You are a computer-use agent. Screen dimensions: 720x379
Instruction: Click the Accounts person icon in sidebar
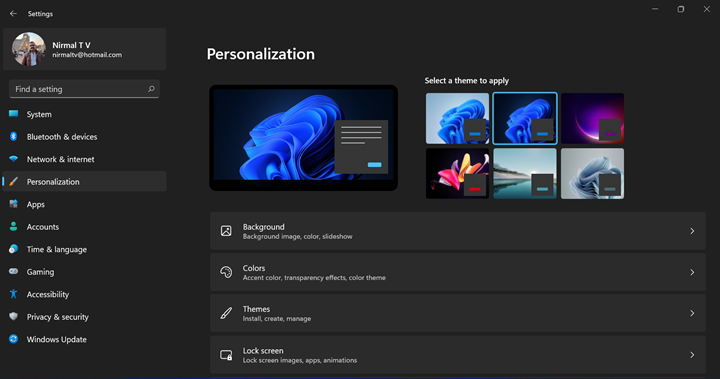click(13, 226)
